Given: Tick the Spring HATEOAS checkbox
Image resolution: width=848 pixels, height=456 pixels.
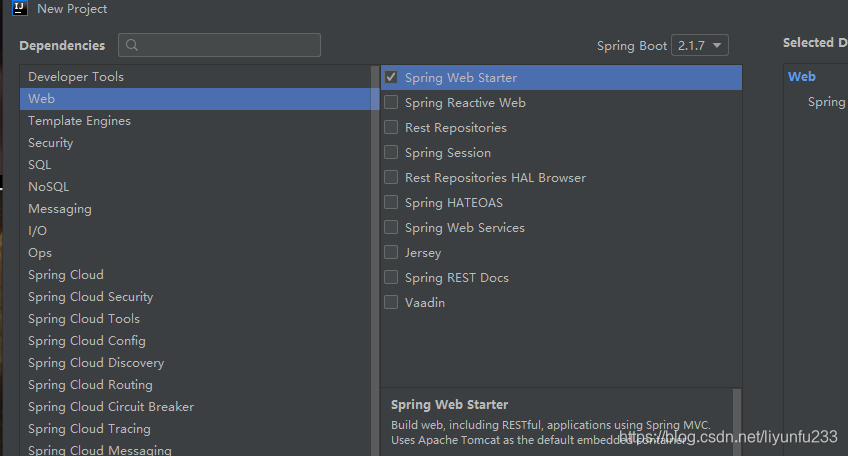Looking at the screenshot, I should point(391,202).
